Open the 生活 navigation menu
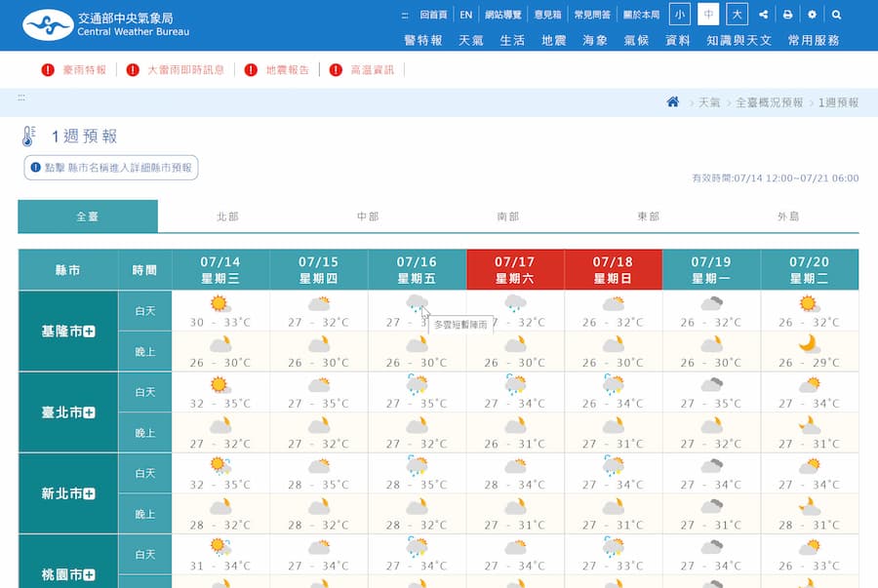Image resolution: width=878 pixels, height=588 pixels. pyautogui.click(x=512, y=40)
